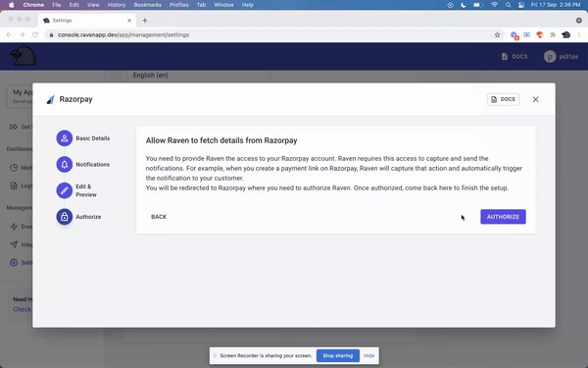Viewport: 588px width, 368px height.
Task: Click the Basic Details step label
Action: click(93, 138)
